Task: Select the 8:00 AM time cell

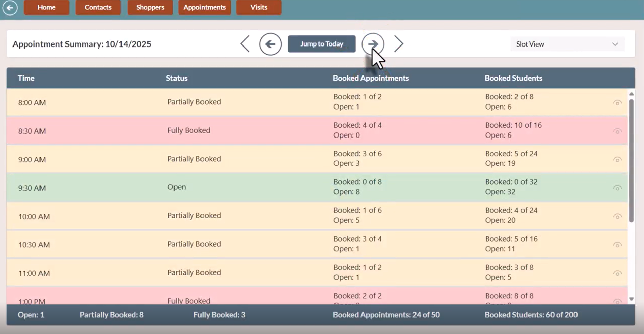Action: pos(32,102)
